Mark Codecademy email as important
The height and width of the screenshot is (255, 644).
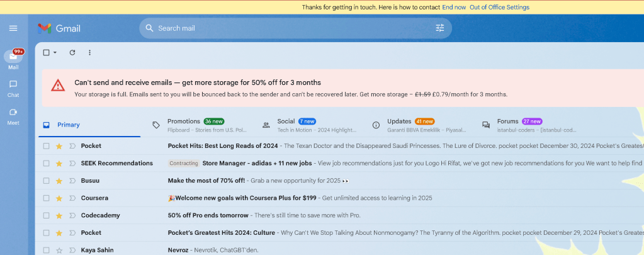[x=72, y=215]
